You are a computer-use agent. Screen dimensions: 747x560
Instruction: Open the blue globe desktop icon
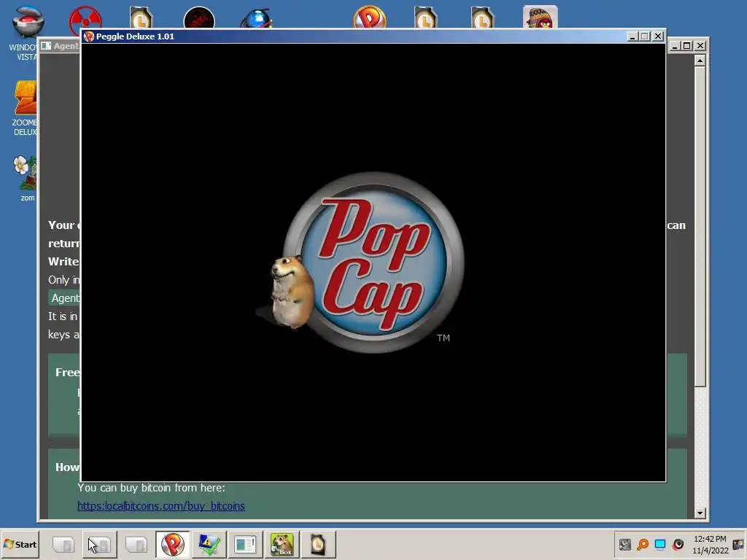256,19
